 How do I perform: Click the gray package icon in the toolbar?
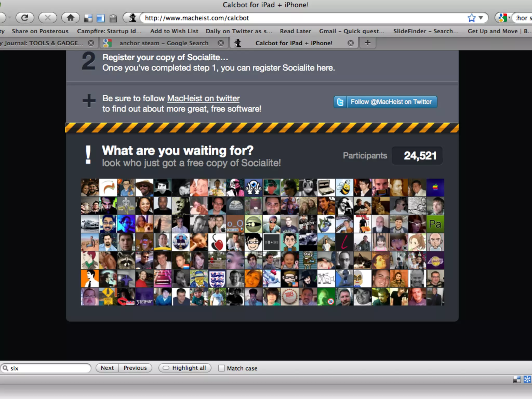pyautogui.click(x=113, y=18)
